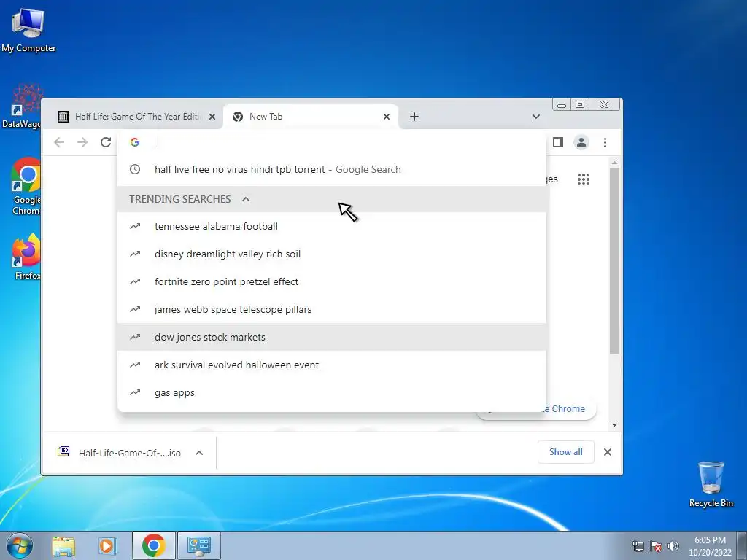
Task: Select the My Computer desktop icon
Action: [x=28, y=31]
